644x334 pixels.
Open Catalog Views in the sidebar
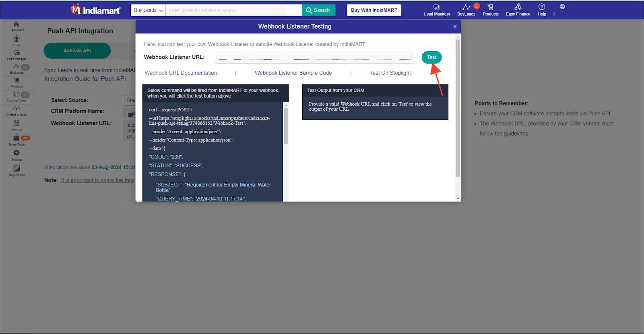click(x=17, y=97)
